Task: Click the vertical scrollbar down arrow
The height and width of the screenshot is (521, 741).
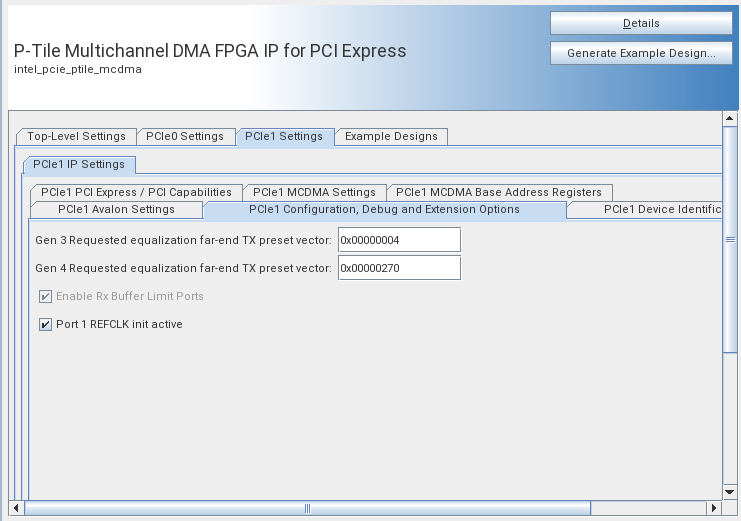Action: [x=730, y=492]
